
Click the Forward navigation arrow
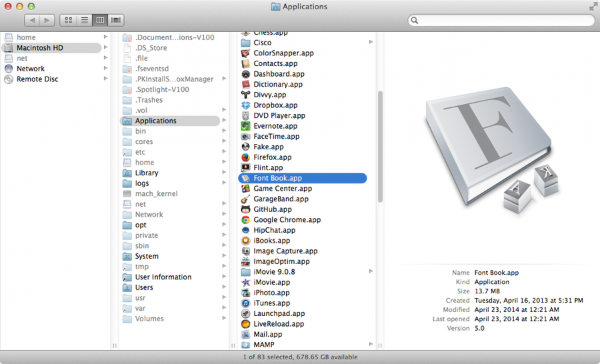[47, 21]
